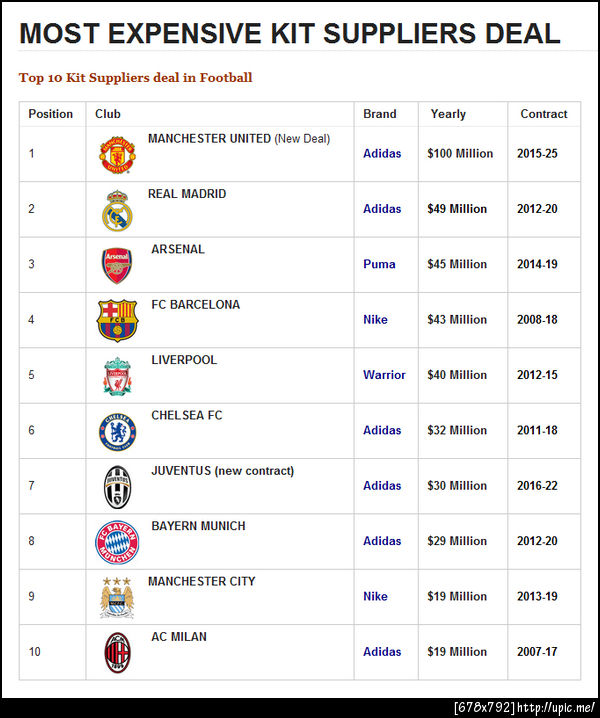Image resolution: width=600 pixels, height=718 pixels.
Task: Click the Manchester City club crest
Action: click(x=117, y=597)
